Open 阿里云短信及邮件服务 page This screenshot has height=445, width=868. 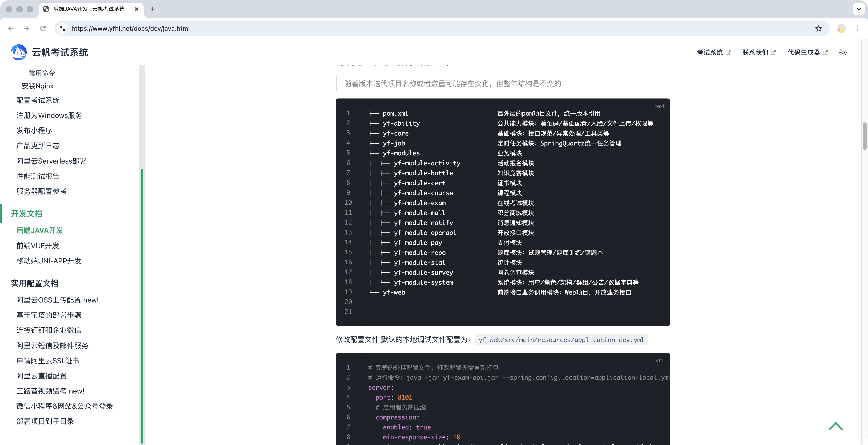(52, 346)
